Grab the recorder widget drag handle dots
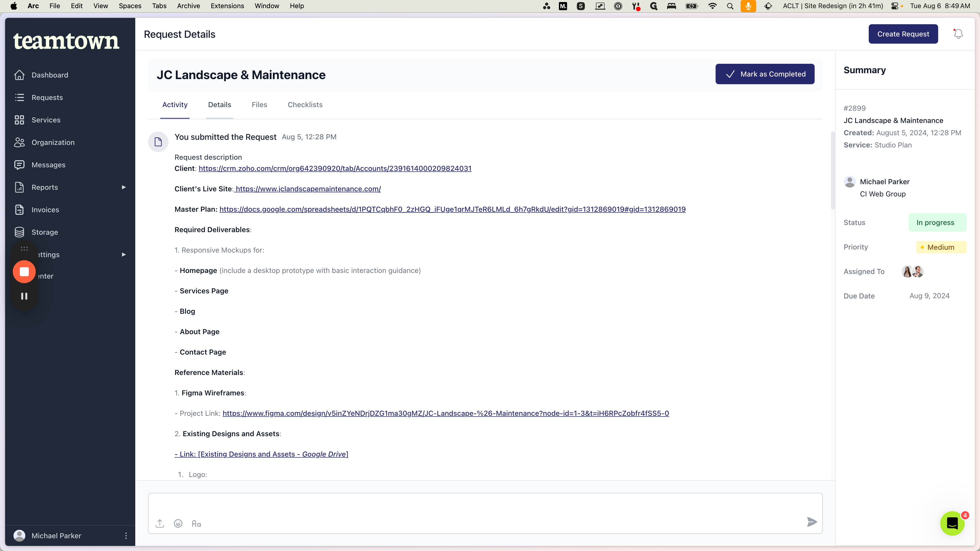 [x=24, y=249]
